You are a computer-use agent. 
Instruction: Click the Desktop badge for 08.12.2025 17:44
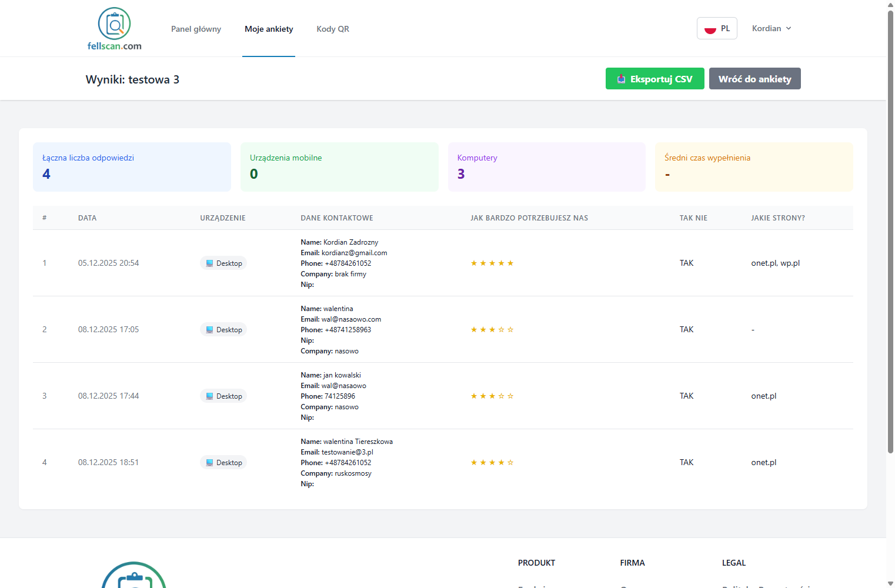click(223, 396)
